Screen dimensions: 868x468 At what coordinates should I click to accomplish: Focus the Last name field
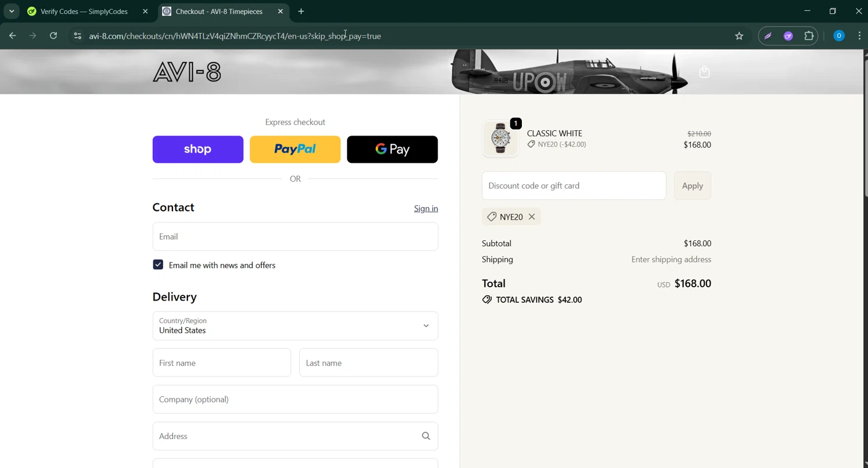pyautogui.click(x=369, y=363)
